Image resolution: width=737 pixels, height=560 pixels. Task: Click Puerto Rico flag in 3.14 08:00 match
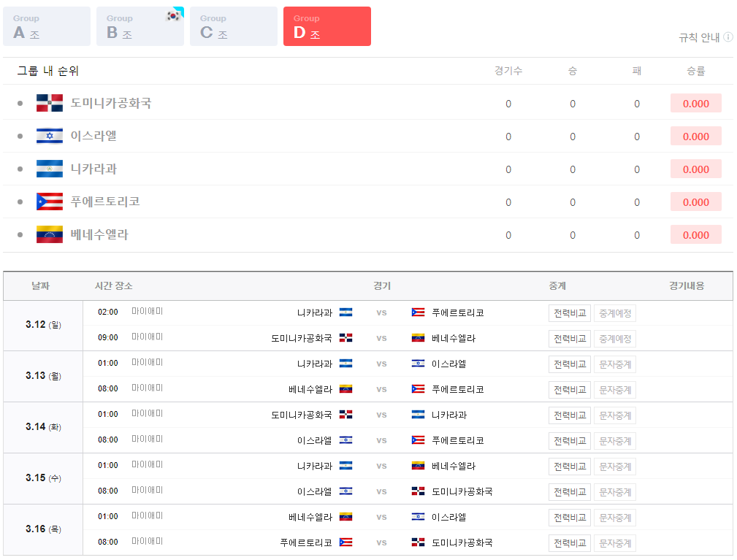[418, 440]
